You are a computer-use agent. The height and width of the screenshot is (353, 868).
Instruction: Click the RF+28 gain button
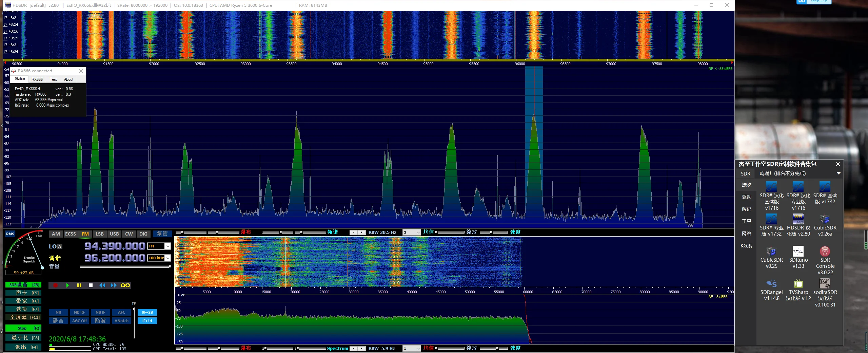click(x=147, y=312)
